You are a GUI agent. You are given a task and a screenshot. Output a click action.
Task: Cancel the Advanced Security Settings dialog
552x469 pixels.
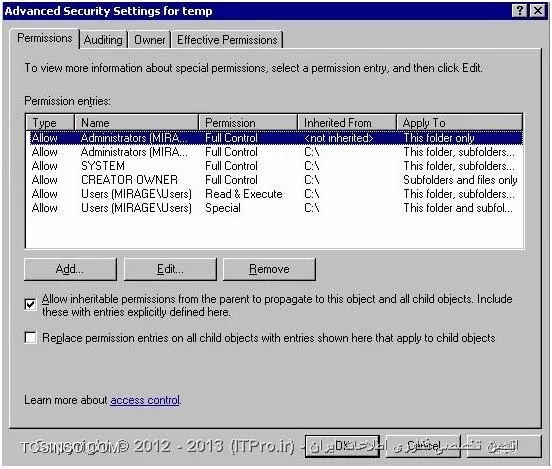pyautogui.click(x=423, y=446)
